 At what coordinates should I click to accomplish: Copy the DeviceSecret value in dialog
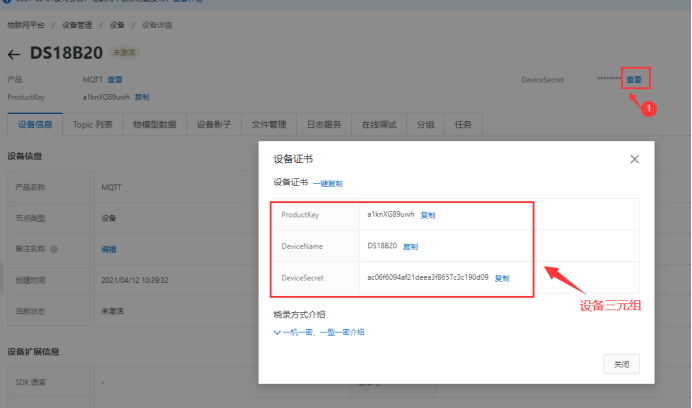(x=502, y=278)
